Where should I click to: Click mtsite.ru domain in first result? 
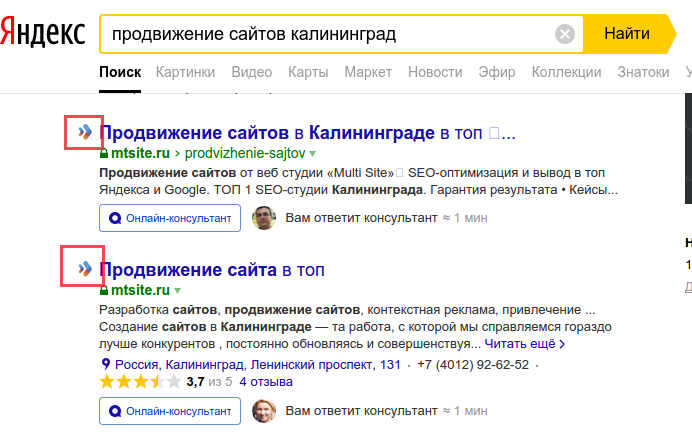pyautogui.click(x=140, y=153)
